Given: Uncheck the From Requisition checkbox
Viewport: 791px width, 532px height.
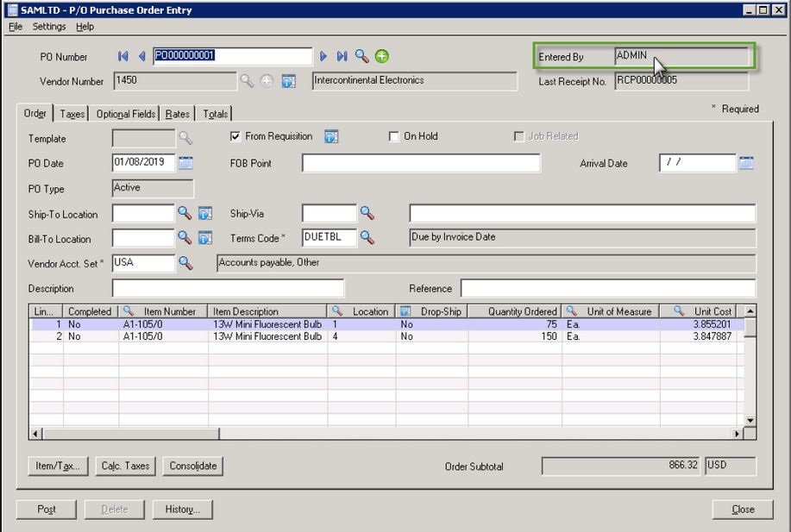Looking at the screenshot, I should 235,136.
